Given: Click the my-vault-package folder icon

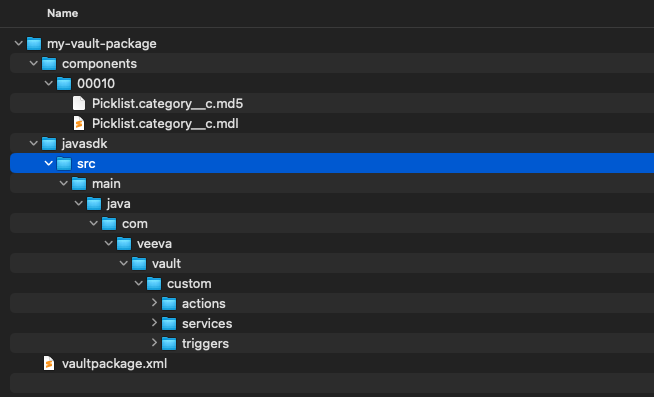Looking at the screenshot, I should click(x=34, y=43).
